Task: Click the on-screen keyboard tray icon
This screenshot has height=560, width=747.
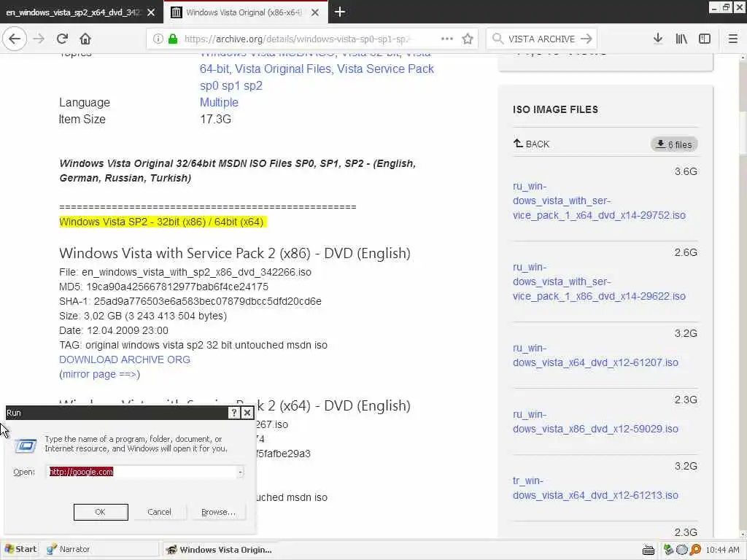Action: pyautogui.click(x=648, y=550)
